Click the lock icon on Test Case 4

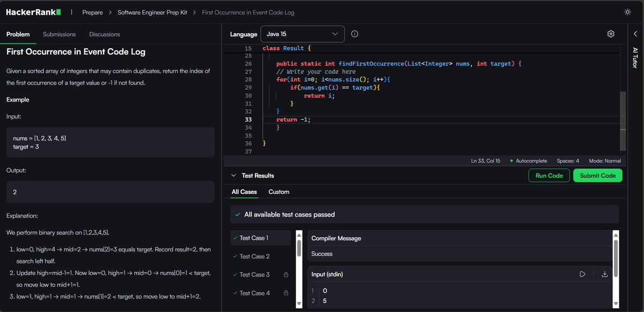click(286, 293)
